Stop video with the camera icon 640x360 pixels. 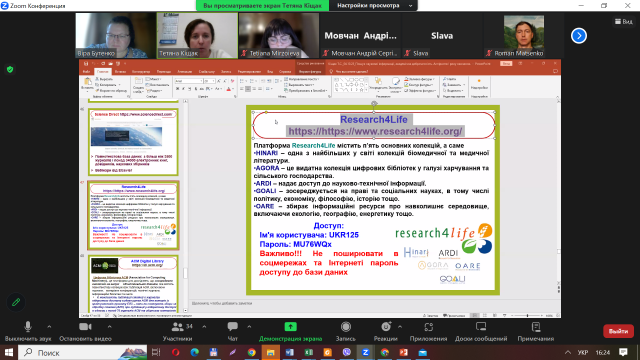tap(85, 327)
